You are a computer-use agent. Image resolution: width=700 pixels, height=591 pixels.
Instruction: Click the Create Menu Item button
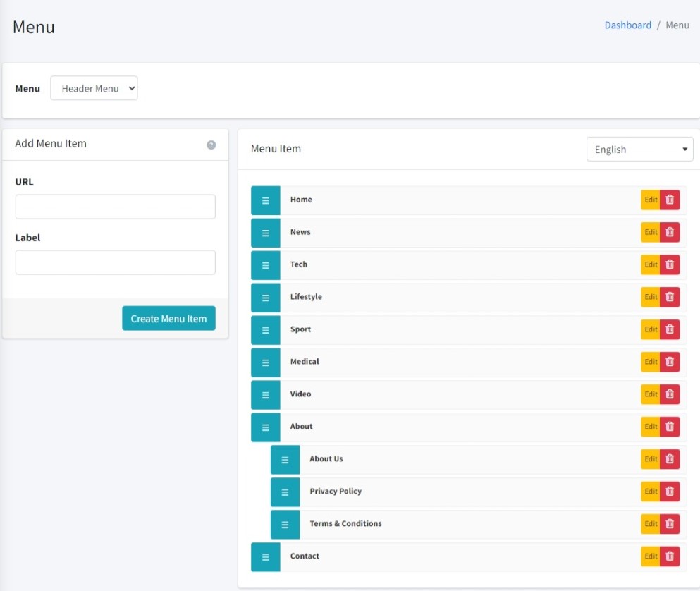coord(168,319)
